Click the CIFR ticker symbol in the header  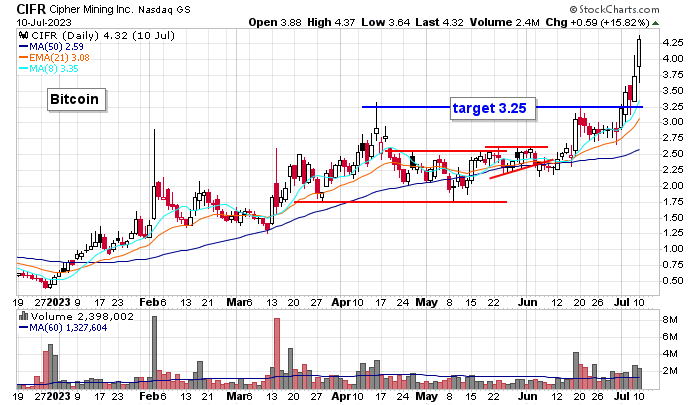31,9
